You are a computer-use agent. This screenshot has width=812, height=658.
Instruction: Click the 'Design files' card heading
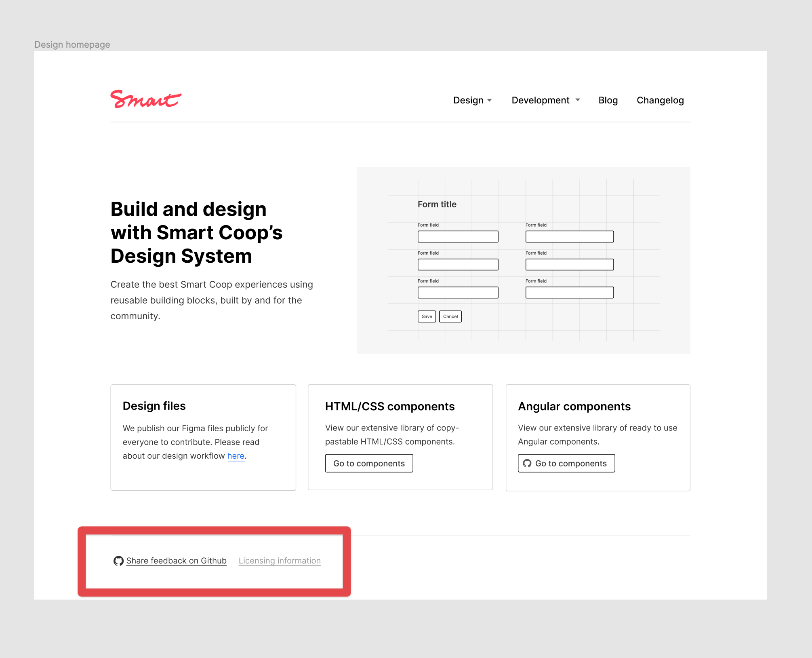coord(154,406)
